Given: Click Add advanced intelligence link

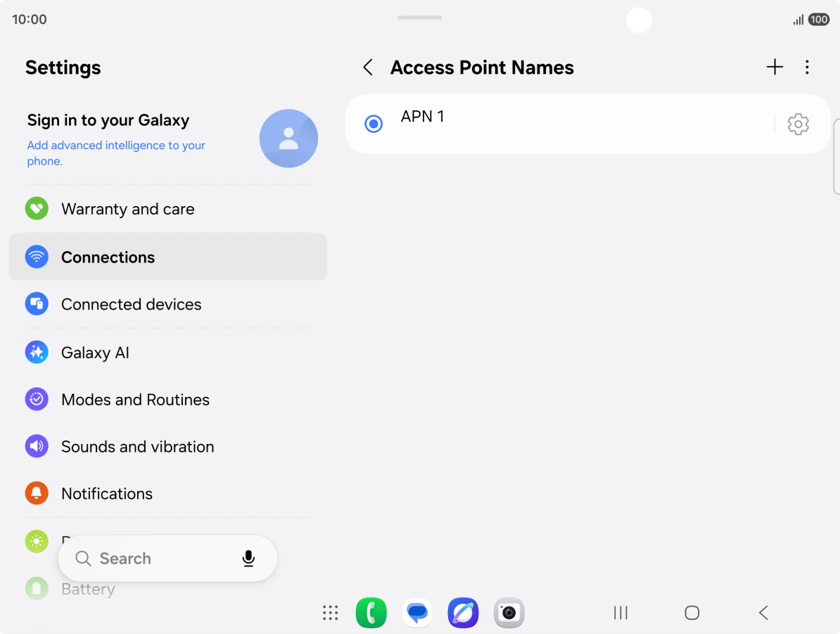Looking at the screenshot, I should point(116,153).
